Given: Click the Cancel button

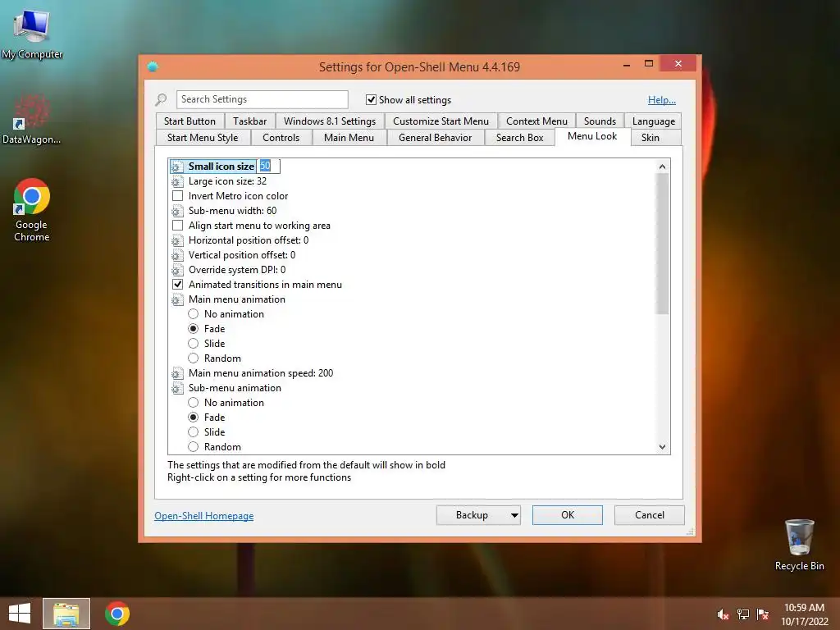Looking at the screenshot, I should coord(650,515).
